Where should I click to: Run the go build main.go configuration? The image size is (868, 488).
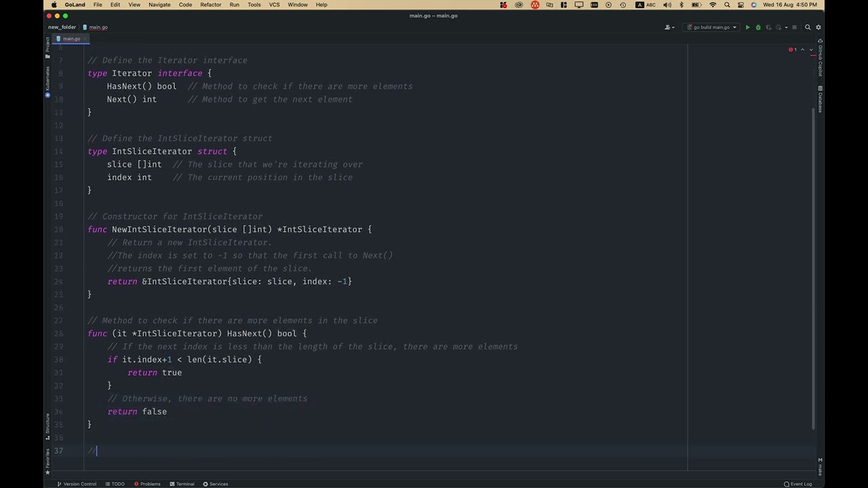pyautogui.click(x=747, y=27)
